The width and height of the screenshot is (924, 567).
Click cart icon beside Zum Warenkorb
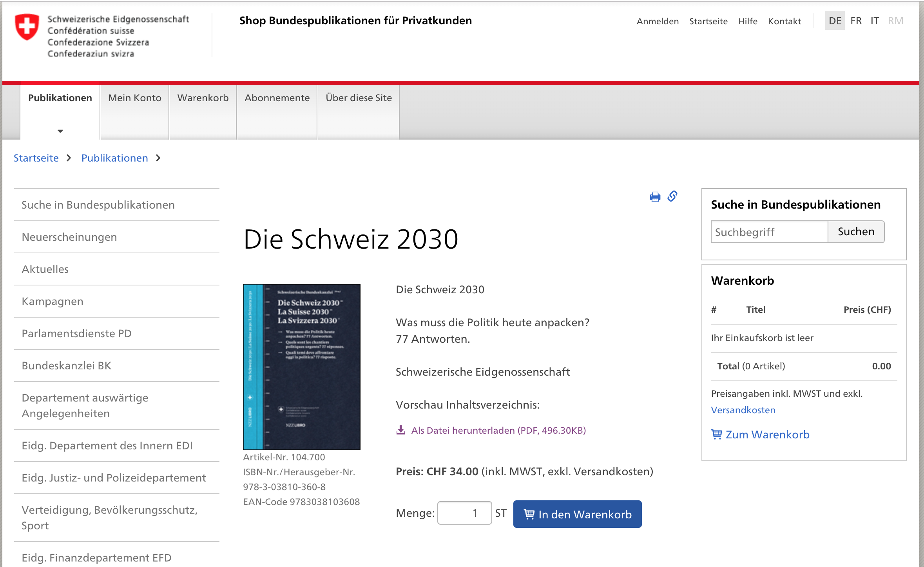point(716,434)
